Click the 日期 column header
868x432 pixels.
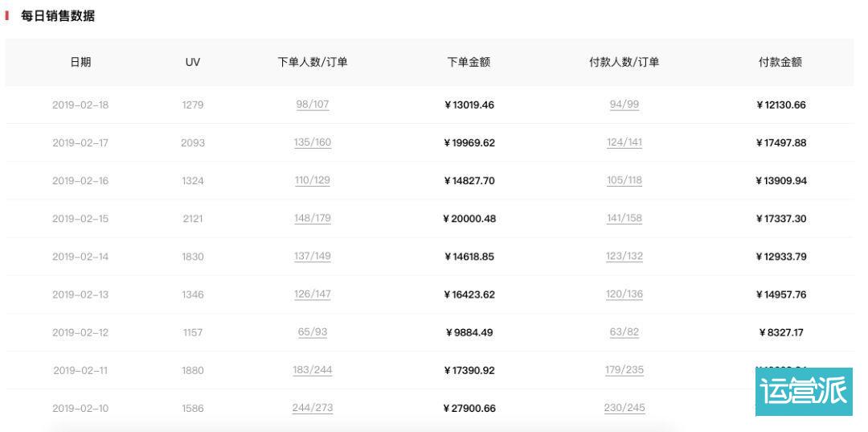pos(80,62)
